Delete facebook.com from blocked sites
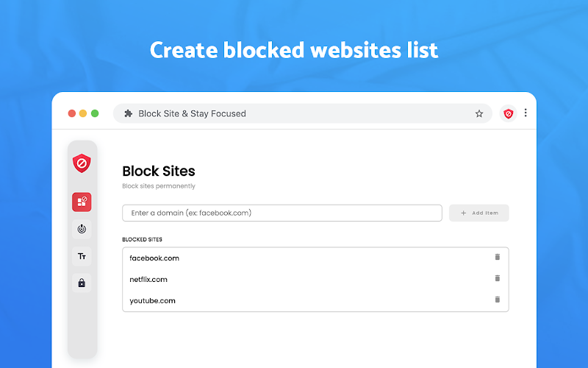This screenshot has height=368, width=588. tap(498, 257)
